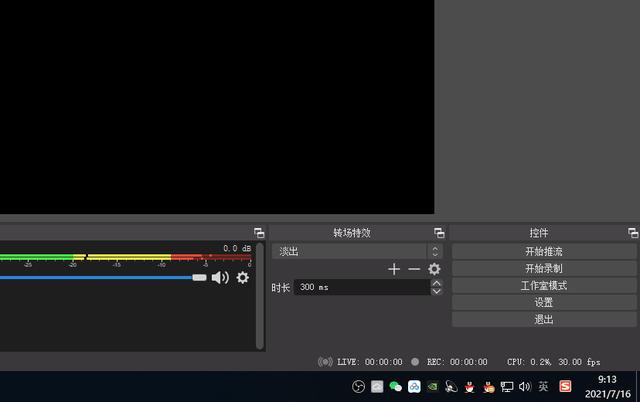
Task: Click 开始推流 to start streaming
Action: [544, 252]
